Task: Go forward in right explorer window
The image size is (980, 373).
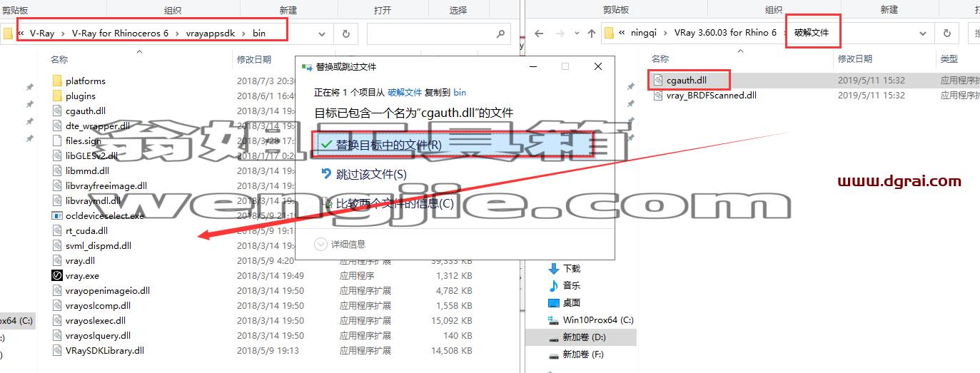Action: pos(560,34)
